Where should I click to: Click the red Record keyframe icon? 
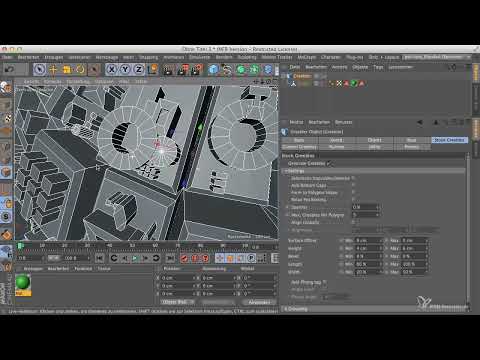coord(184,258)
